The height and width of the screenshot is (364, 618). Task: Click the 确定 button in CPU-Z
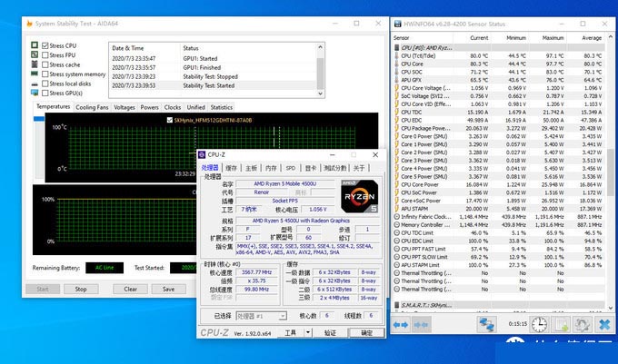click(366, 332)
